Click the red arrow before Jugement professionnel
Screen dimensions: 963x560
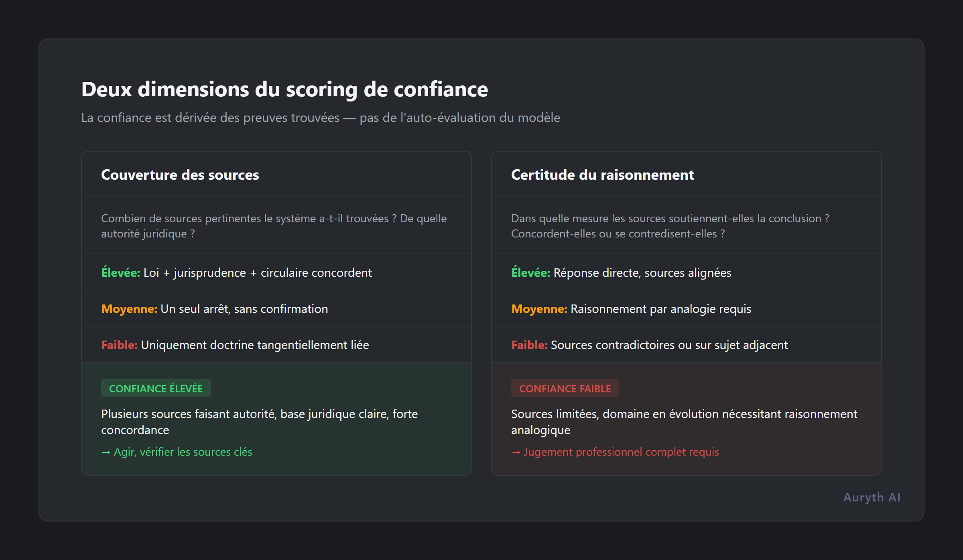pyautogui.click(x=516, y=452)
